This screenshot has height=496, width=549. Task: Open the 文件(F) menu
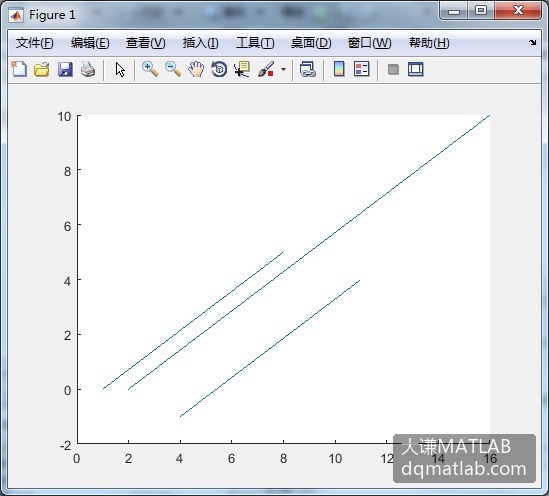click(34, 43)
